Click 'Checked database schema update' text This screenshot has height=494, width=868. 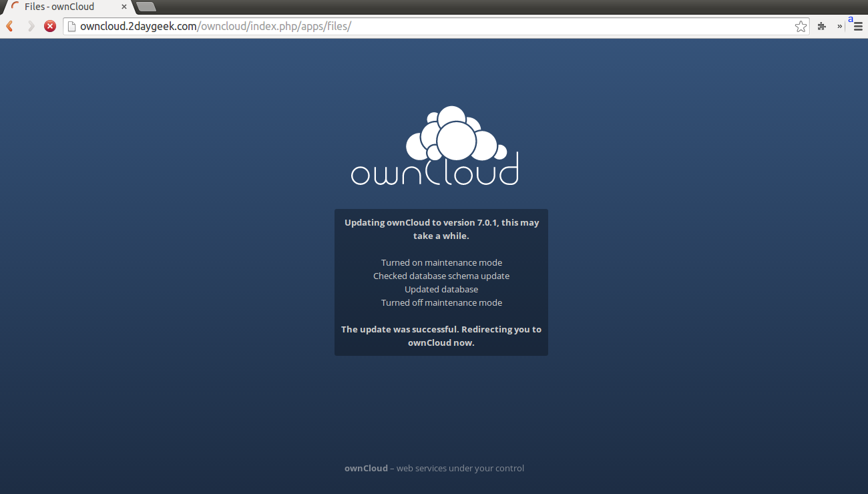pos(441,276)
